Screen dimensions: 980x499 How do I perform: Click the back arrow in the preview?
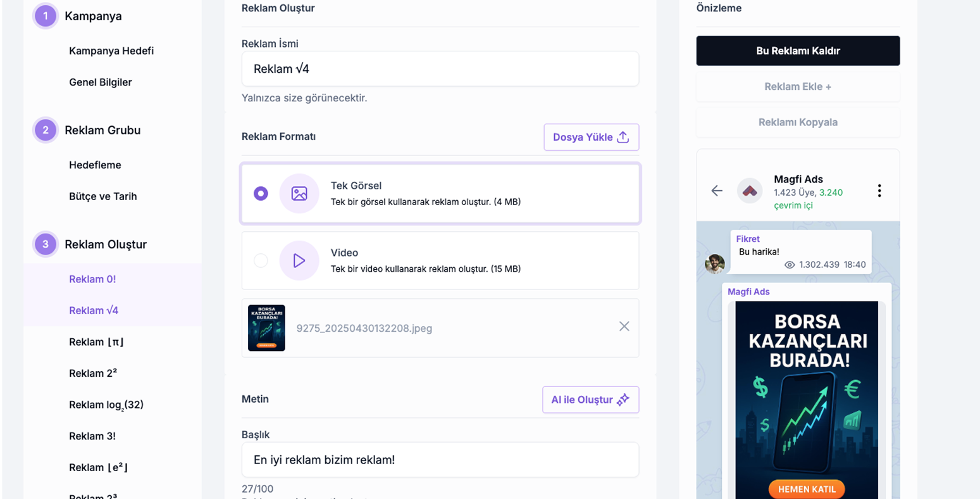(x=717, y=191)
